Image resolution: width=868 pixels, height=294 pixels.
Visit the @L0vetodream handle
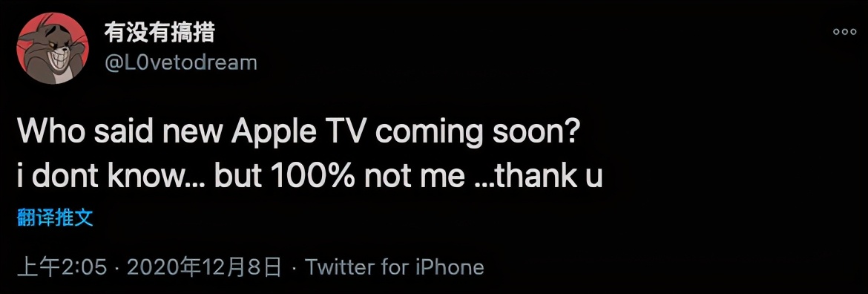(x=181, y=63)
